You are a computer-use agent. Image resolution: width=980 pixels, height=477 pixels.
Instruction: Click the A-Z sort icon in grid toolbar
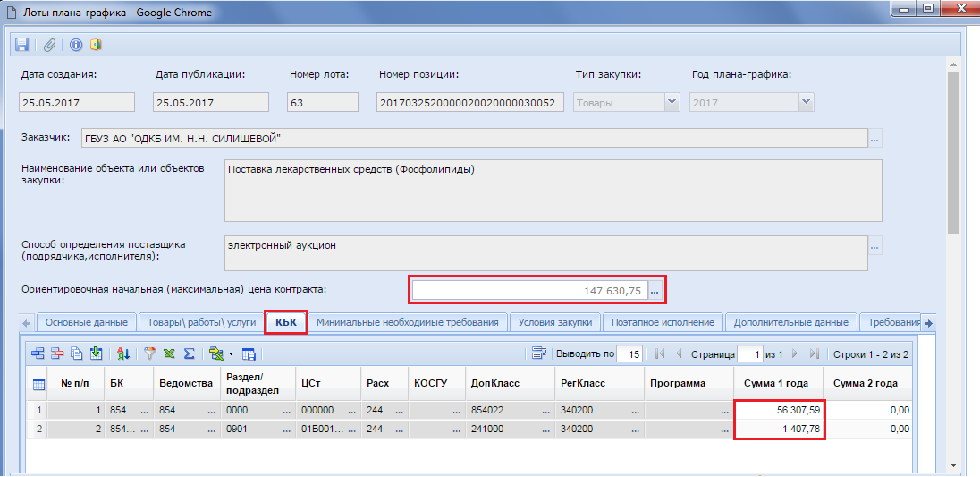123,353
